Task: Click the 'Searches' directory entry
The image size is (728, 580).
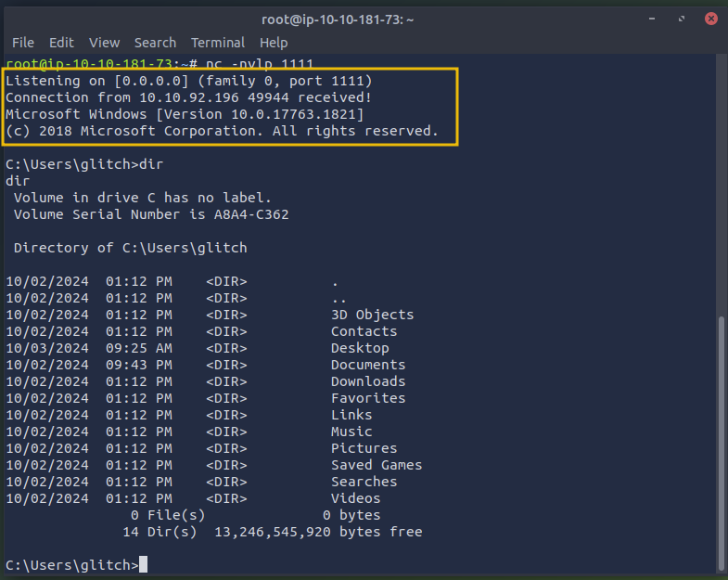Action: tap(364, 483)
